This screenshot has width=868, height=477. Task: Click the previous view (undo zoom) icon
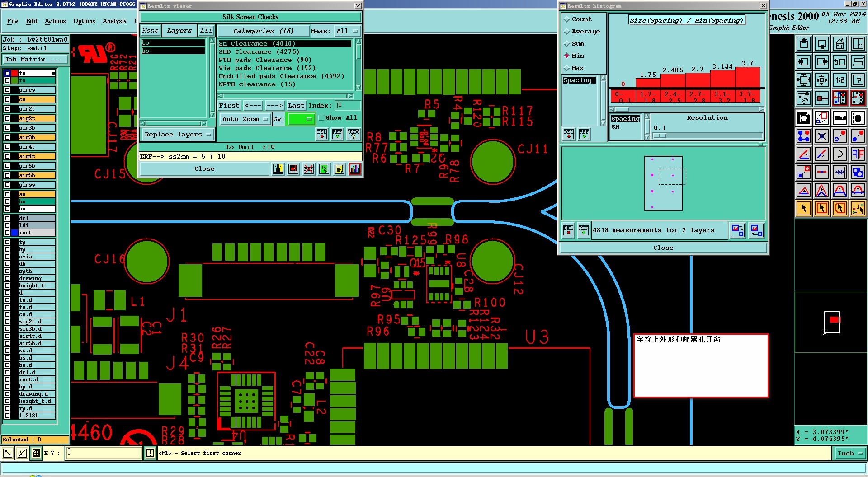840,62
